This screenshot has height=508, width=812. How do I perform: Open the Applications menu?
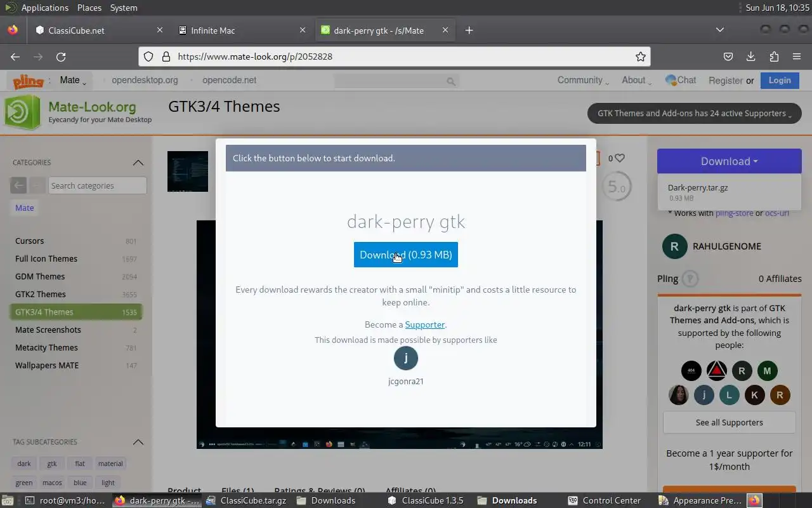click(44, 8)
